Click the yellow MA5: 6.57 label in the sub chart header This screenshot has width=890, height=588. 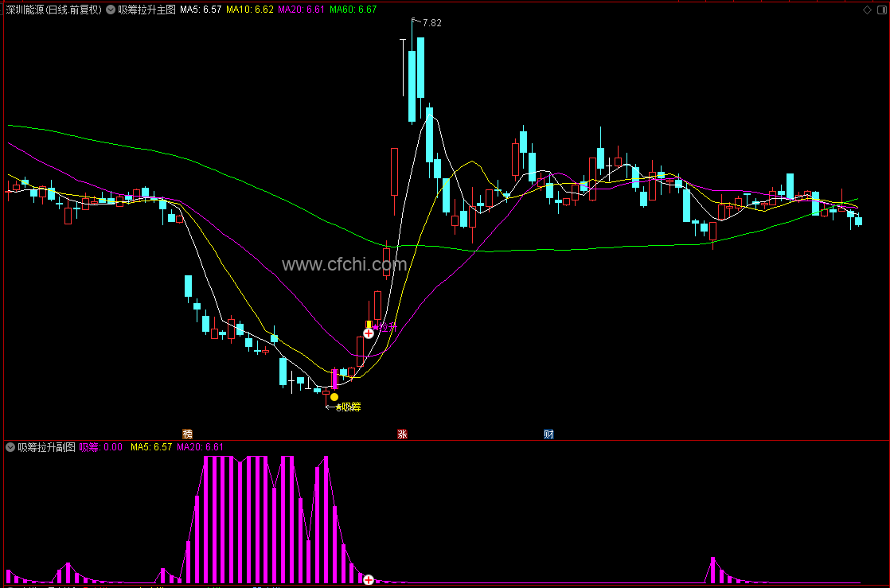pyautogui.click(x=151, y=447)
